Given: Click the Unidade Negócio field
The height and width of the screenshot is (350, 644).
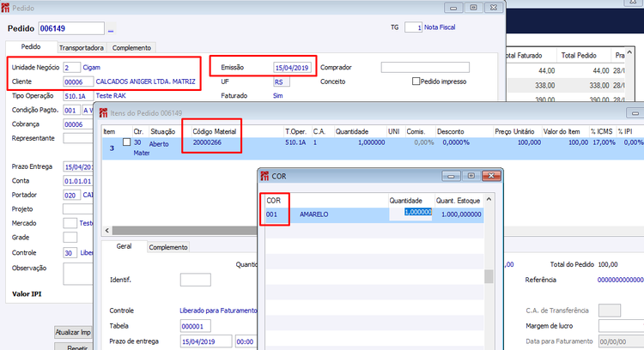Looking at the screenshot, I should coord(71,67).
